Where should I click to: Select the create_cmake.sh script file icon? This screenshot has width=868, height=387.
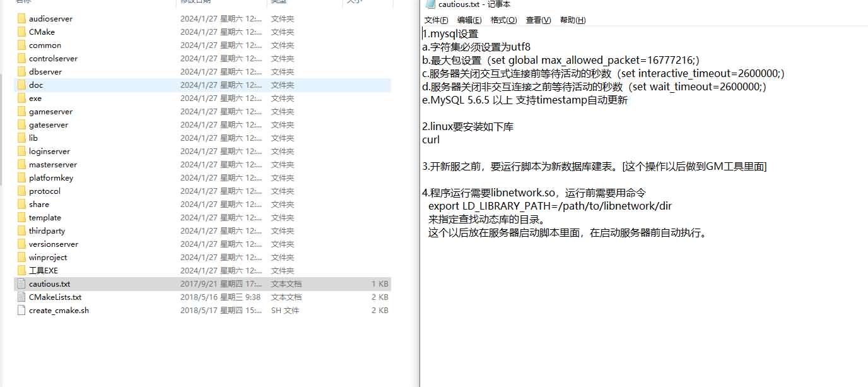21,310
